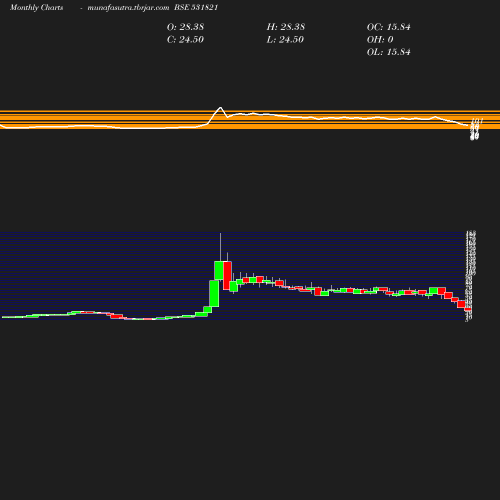
Task: Select the 'OL: 15.84' value
Action: 389,52
